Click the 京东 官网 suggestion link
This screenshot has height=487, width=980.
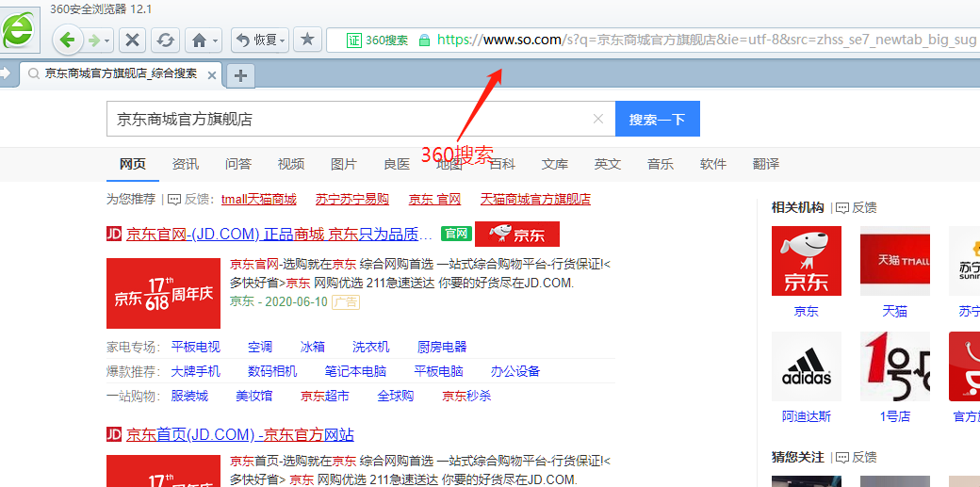point(434,200)
